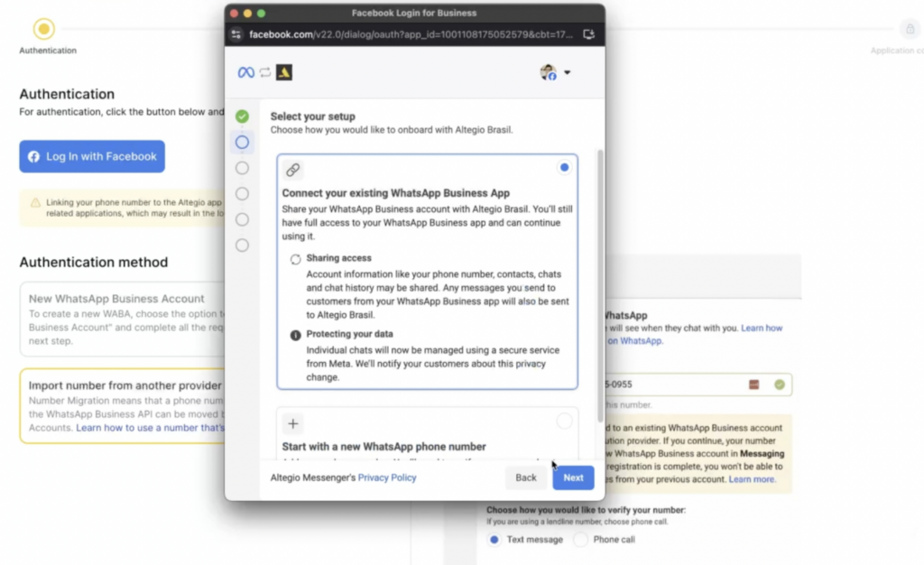
Task: Click the Meta logo in the login popup
Action: pos(245,72)
